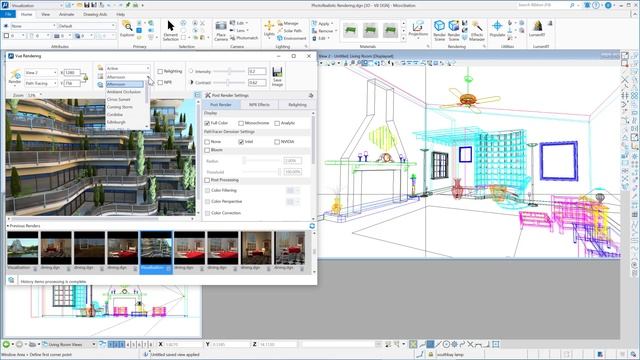The image size is (640, 360).
Task: Open the Lights tool
Action: 269,29
